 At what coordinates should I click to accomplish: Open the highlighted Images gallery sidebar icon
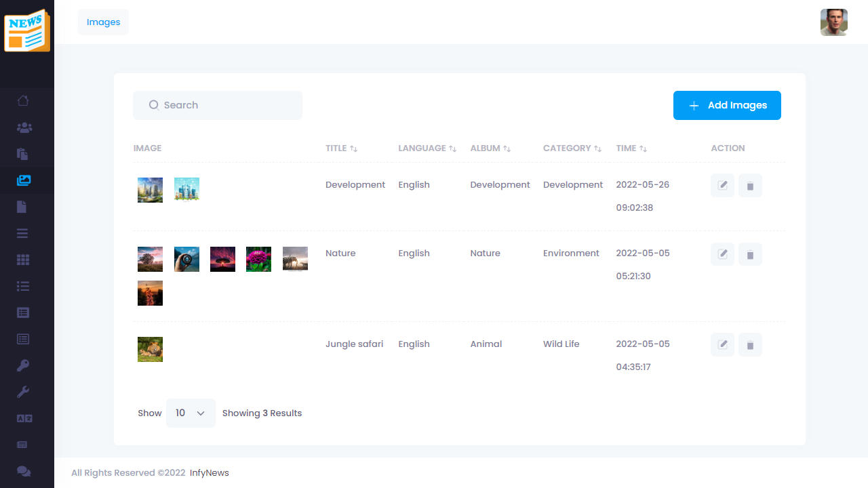click(22, 180)
